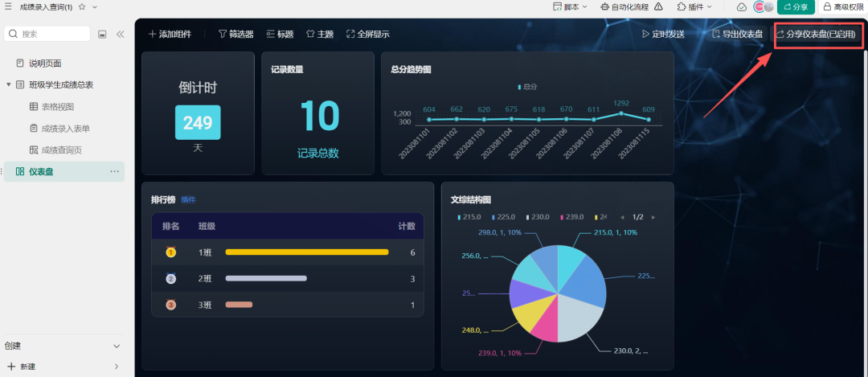Image resolution: width=868 pixels, height=377 pixels.
Task: Open 说明页面 in sidebar
Action: [45, 64]
